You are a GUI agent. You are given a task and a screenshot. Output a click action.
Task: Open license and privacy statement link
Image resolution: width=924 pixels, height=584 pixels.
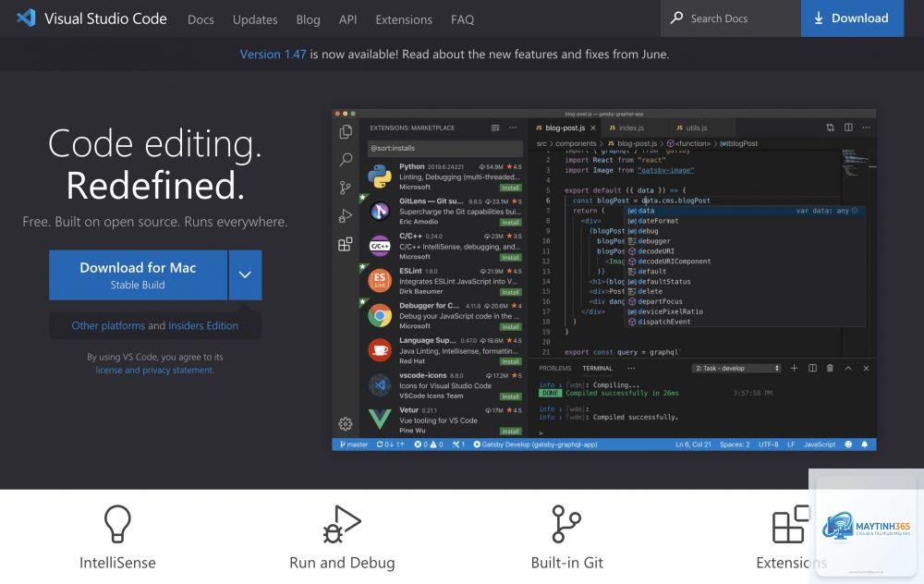154,371
